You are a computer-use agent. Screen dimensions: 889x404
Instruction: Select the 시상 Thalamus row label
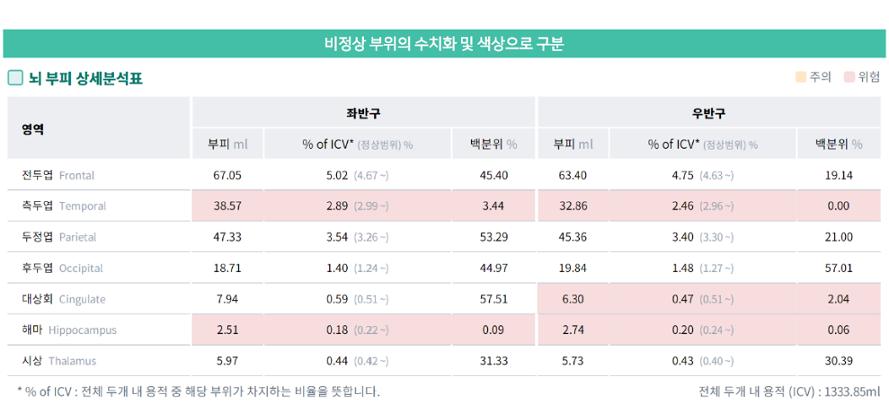point(59,360)
